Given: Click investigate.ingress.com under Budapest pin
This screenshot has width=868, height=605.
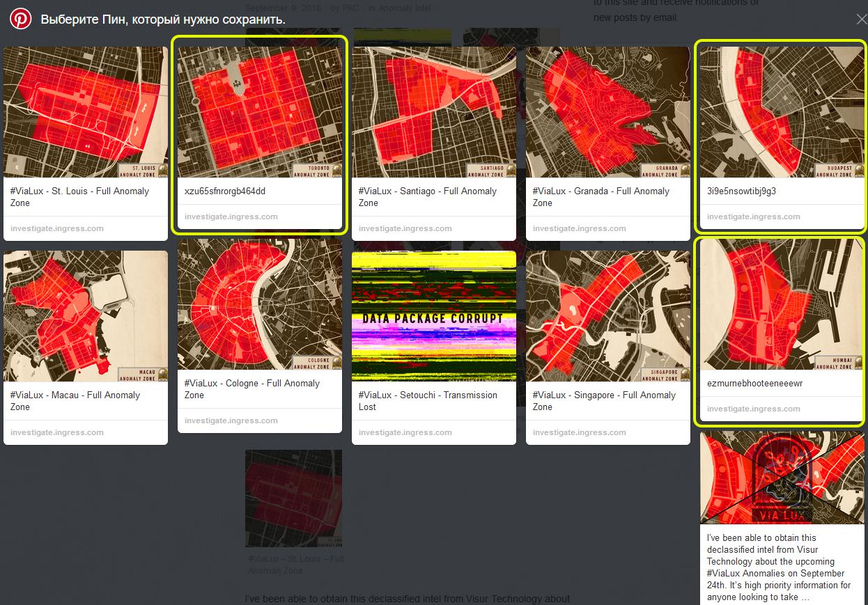Looking at the screenshot, I should [x=754, y=217].
